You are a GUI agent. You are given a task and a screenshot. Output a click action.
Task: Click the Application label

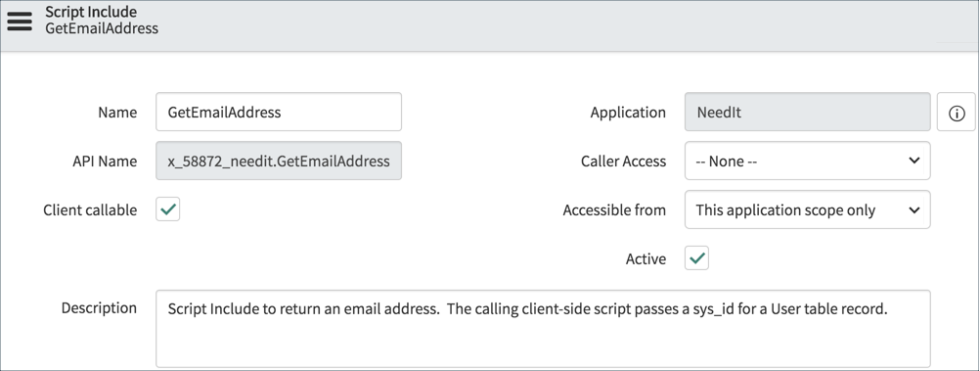click(x=628, y=113)
